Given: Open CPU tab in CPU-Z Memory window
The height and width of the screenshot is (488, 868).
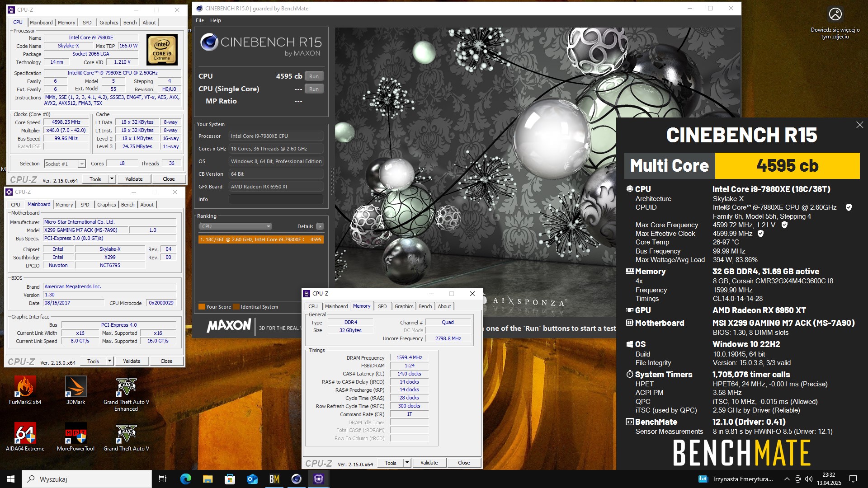Looking at the screenshot, I should [x=313, y=306].
